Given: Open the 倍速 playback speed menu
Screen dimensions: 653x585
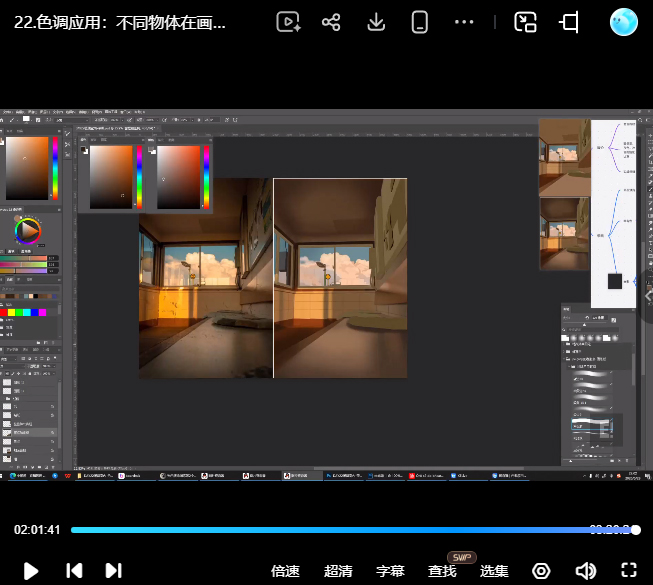Looking at the screenshot, I should (x=285, y=571).
